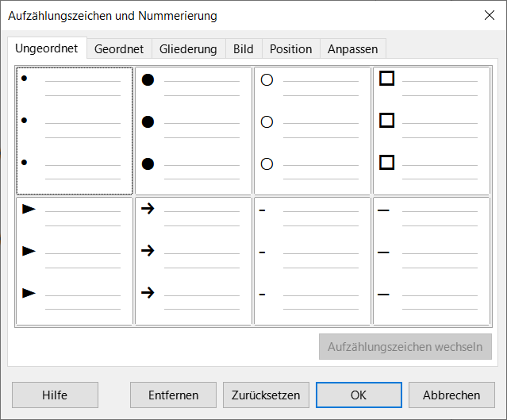Select the short dash bullet style
The width and height of the screenshot is (507, 420).
click(x=313, y=261)
